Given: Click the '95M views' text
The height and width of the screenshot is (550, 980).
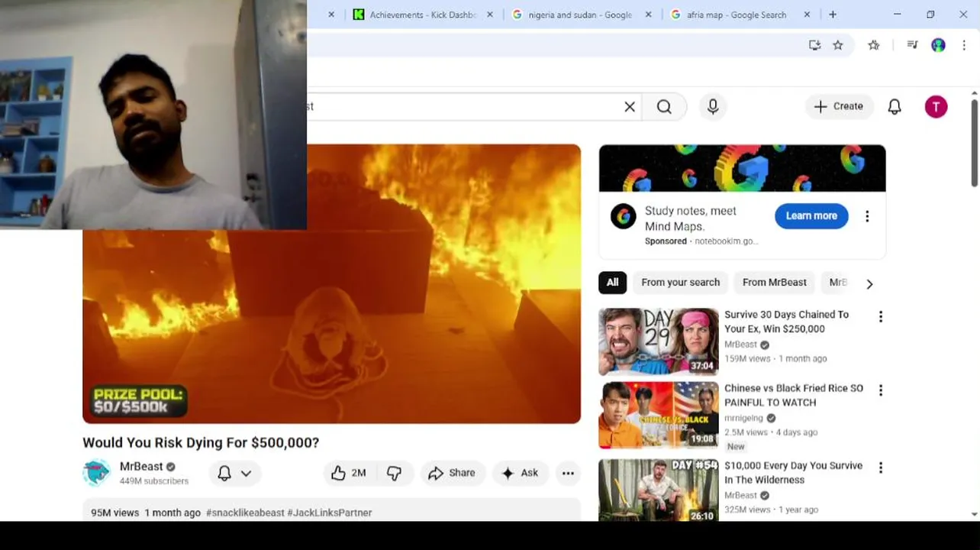Looking at the screenshot, I should tap(114, 513).
